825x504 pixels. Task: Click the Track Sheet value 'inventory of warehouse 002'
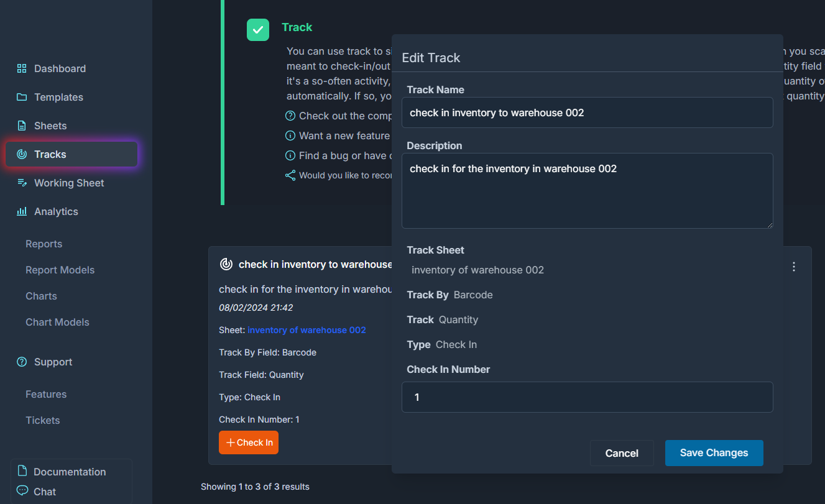point(477,270)
